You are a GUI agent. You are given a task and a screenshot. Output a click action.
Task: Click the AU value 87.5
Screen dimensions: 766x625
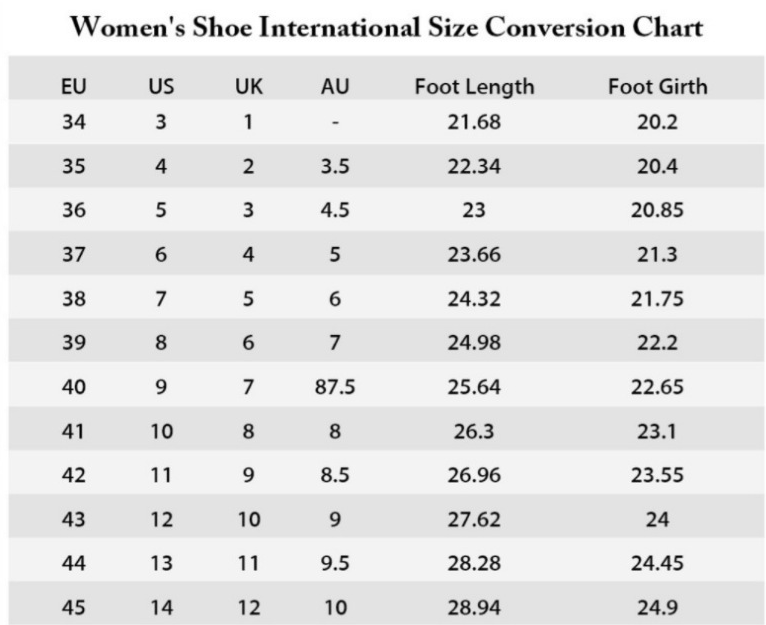pyautogui.click(x=335, y=386)
